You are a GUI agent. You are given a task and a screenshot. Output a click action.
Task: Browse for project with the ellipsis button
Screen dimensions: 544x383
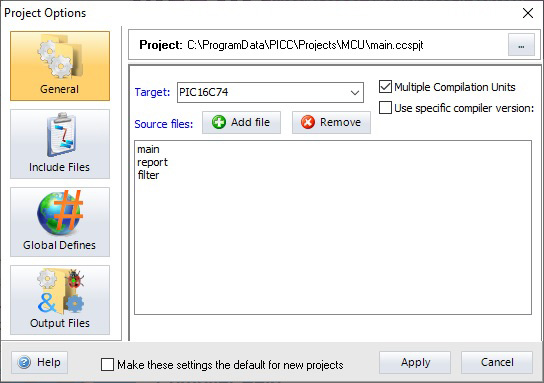click(521, 45)
